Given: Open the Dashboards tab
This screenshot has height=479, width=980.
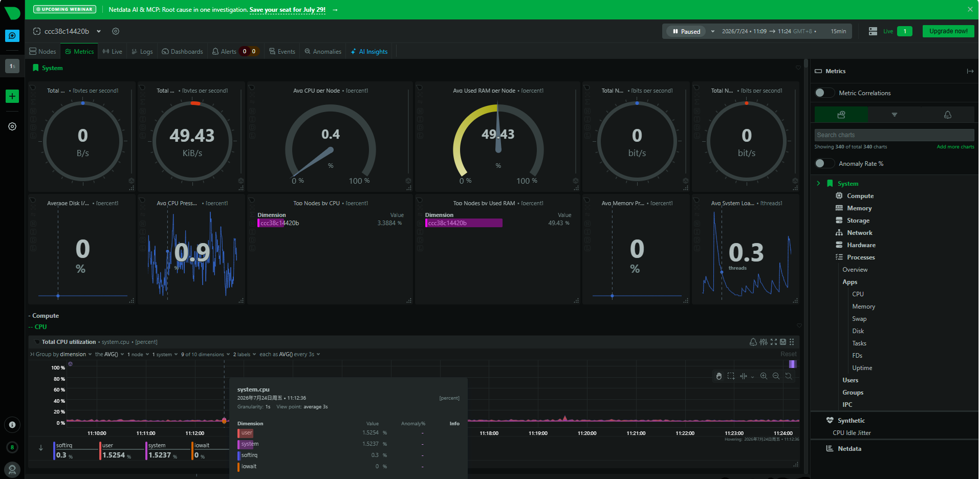Looking at the screenshot, I should [x=182, y=52].
